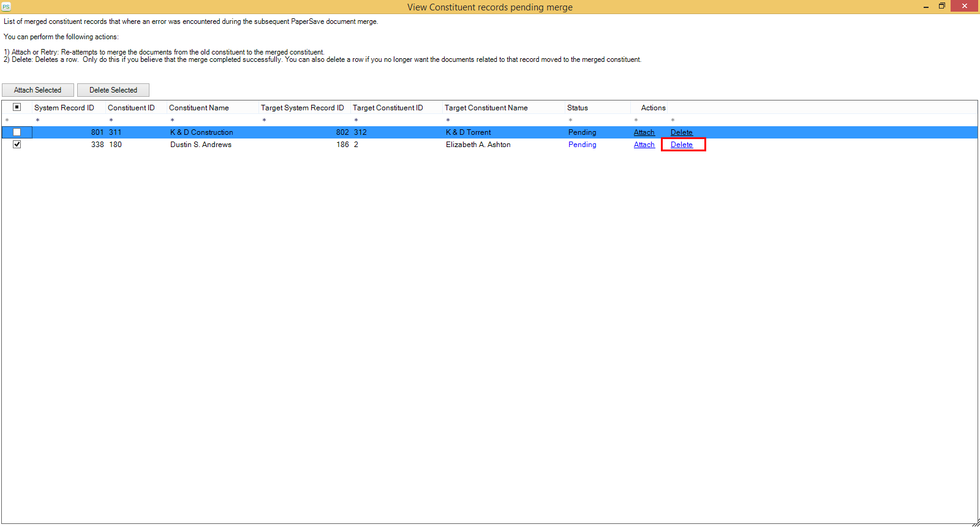
Task: Close the pending merge window
Action: pyautogui.click(x=965, y=6)
